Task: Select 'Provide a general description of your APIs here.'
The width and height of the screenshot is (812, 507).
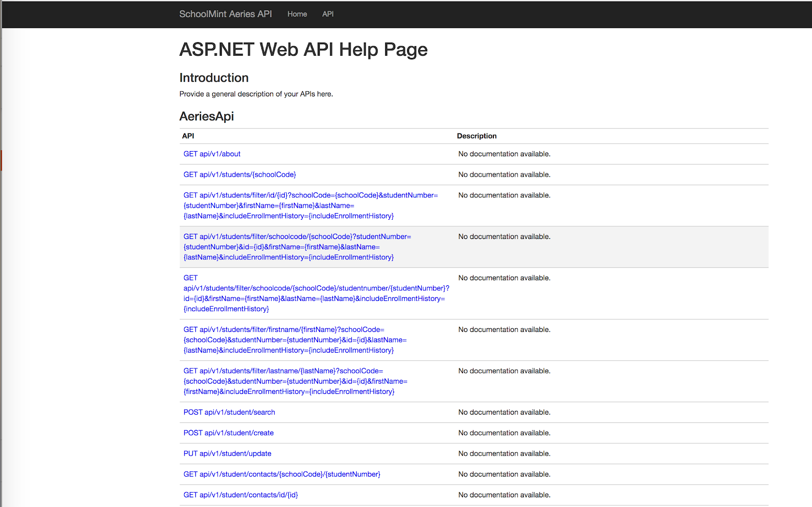Action: [x=256, y=94]
